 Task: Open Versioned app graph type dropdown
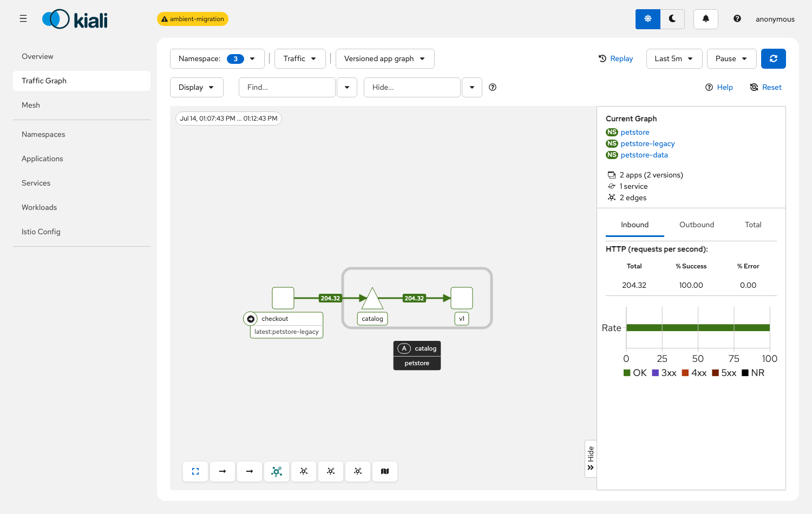click(385, 58)
